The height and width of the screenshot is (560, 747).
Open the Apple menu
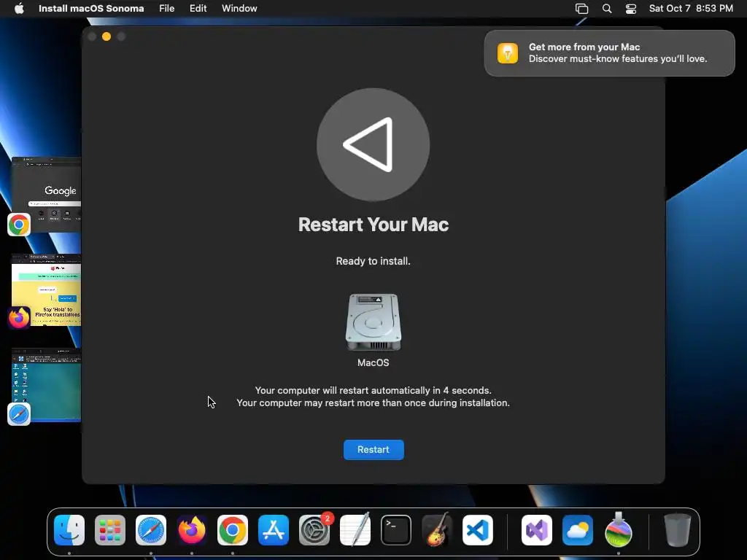point(19,8)
